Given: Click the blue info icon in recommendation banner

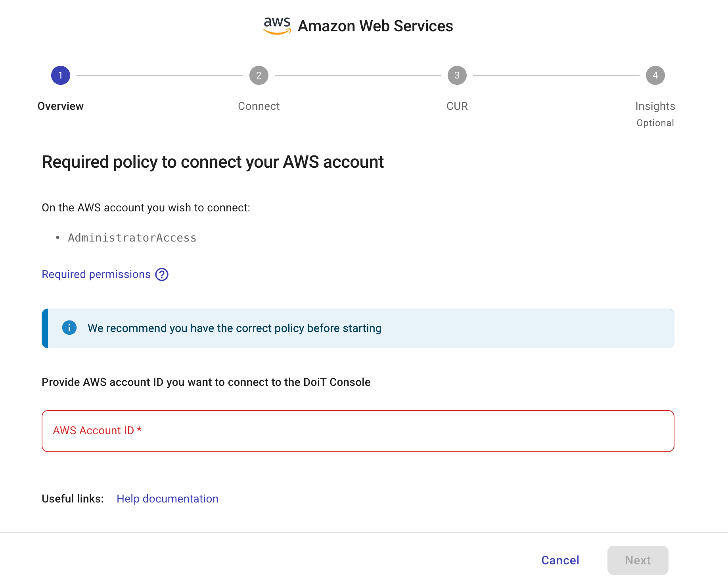Looking at the screenshot, I should point(69,328).
